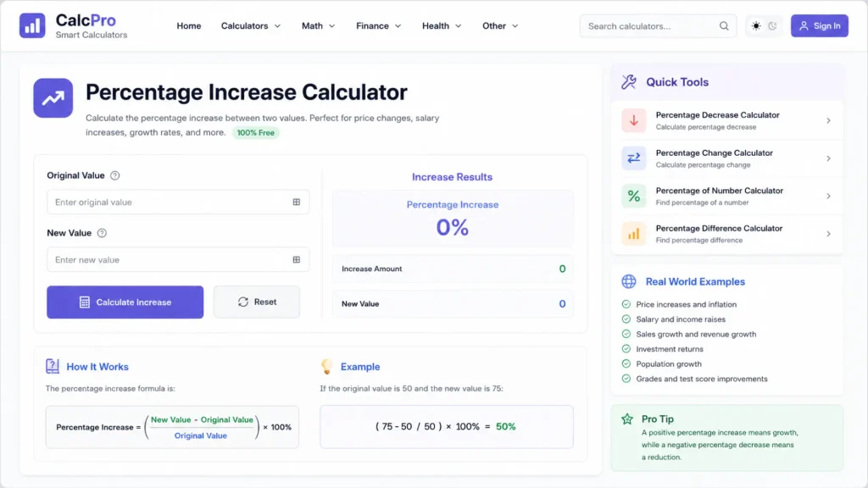Click the Quick Tools wrench icon

[x=628, y=82]
